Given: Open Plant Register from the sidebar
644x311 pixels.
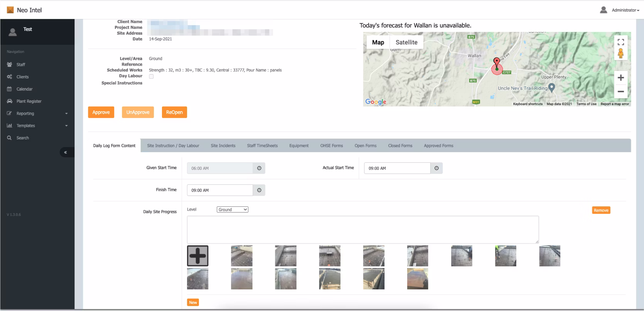Looking at the screenshot, I should click(29, 101).
